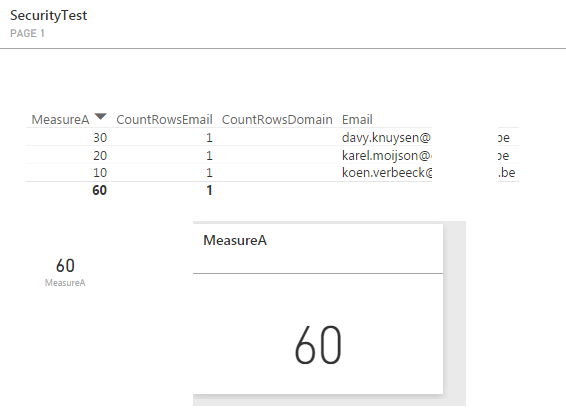Select the koen.verbeeck@ email cell

(387, 172)
